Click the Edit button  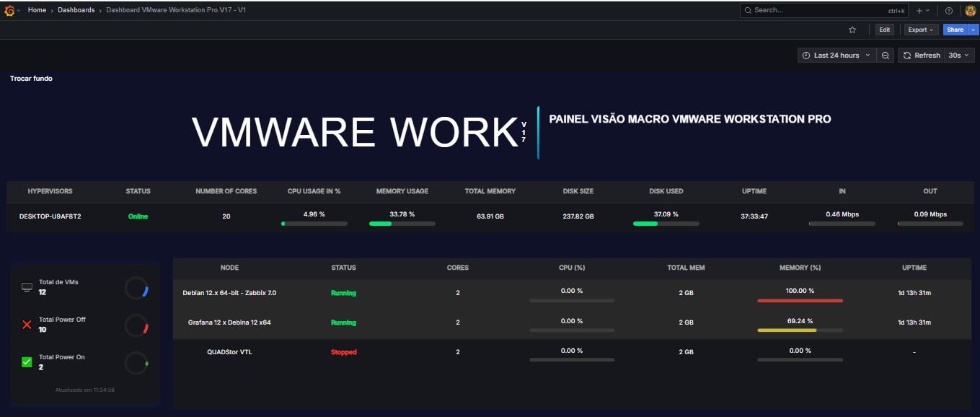(x=885, y=30)
